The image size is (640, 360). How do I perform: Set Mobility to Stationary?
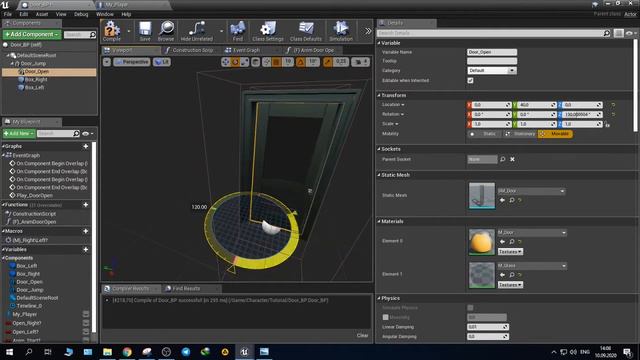point(520,134)
